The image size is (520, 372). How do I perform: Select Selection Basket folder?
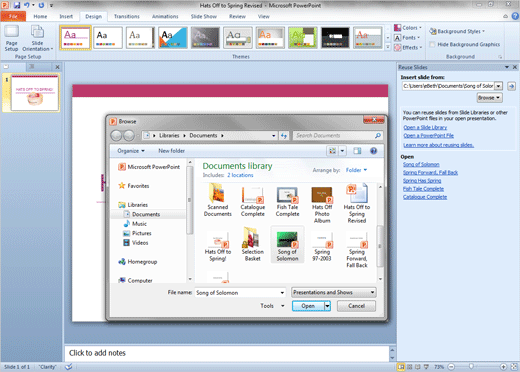point(253,244)
